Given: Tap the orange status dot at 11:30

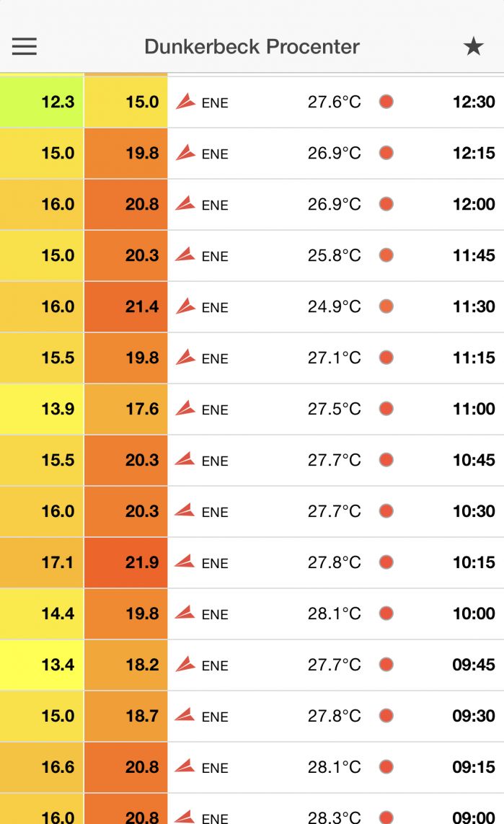Looking at the screenshot, I should [386, 306].
